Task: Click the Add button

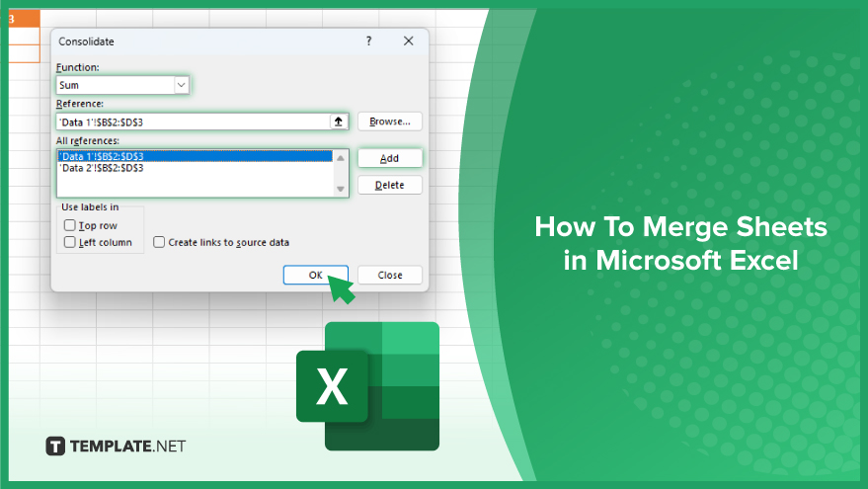Action: [x=390, y=158]
